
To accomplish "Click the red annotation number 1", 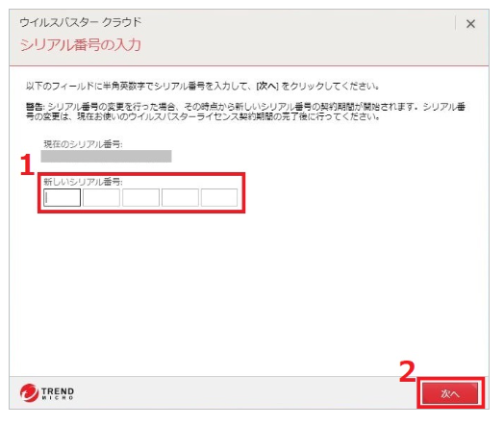I will tap(27, 164).
